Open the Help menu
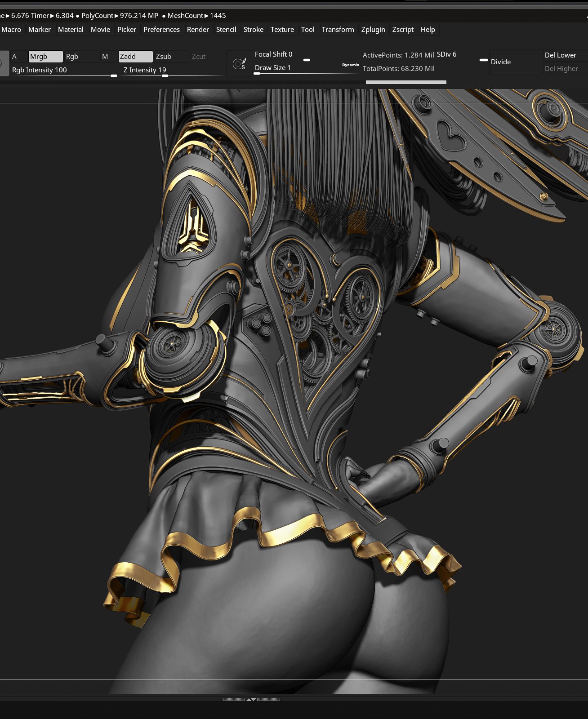588x719 pixels. (x=428, y=30)
